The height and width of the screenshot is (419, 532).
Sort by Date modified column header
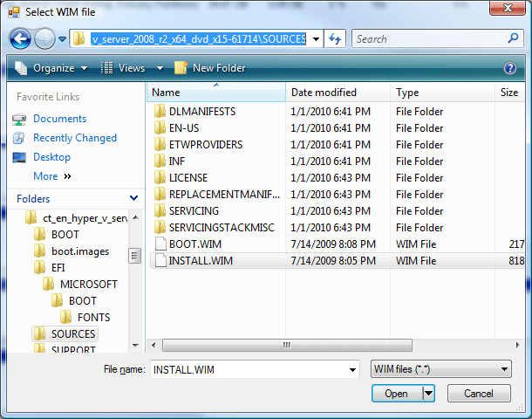coord(324,92)
